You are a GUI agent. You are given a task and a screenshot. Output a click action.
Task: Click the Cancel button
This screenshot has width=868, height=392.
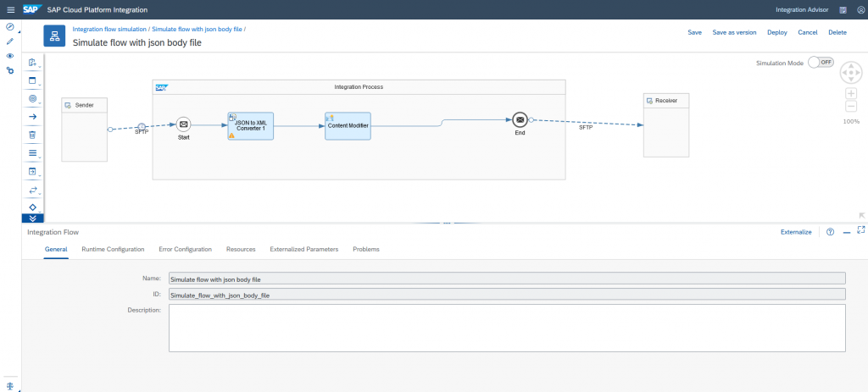[x=808, y=33]
